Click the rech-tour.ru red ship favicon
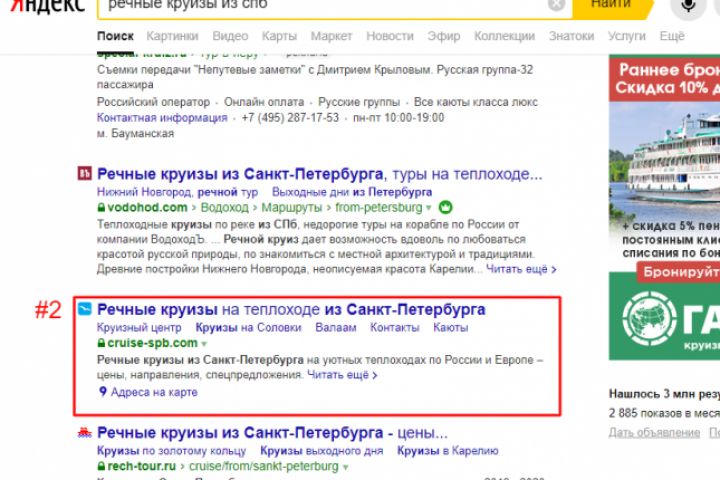The width and height of the screenshot is (720, 480). tap(84, 432)
